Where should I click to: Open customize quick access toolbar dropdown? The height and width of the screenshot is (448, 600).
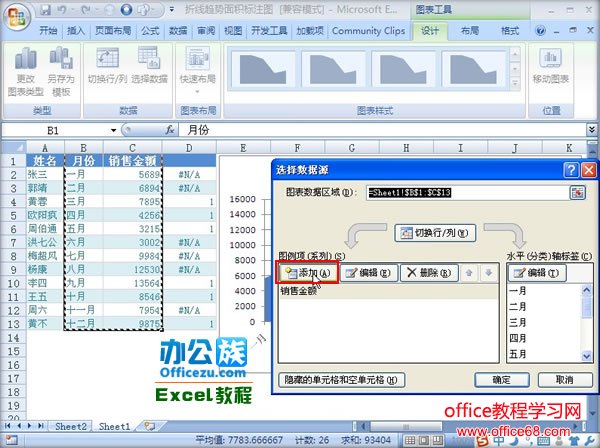tap(172, 10)
